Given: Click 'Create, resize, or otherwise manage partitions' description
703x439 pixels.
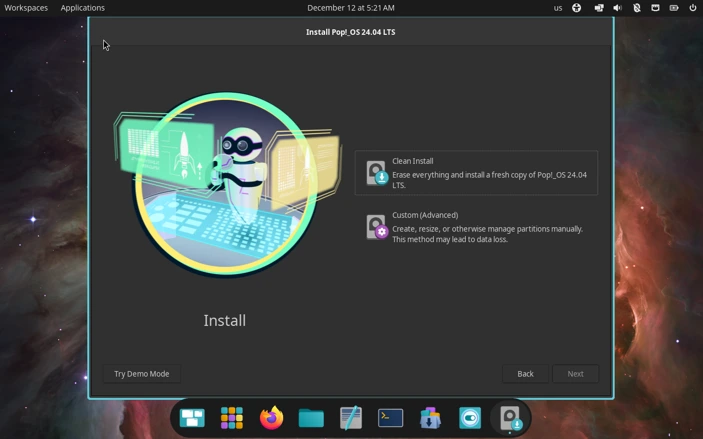Looking at the screenshot, I should tap(487, 234).
